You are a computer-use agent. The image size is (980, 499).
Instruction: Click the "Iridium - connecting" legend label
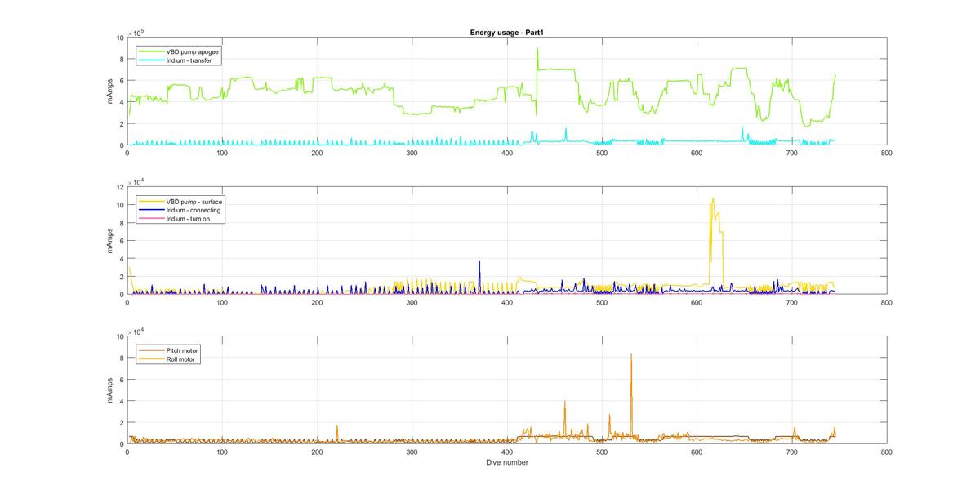(193, 210)
